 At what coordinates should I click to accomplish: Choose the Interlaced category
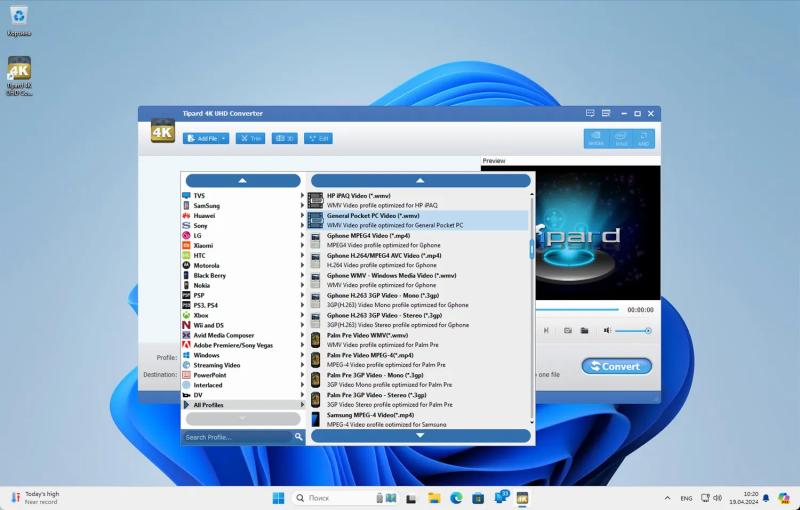point(243,385)
